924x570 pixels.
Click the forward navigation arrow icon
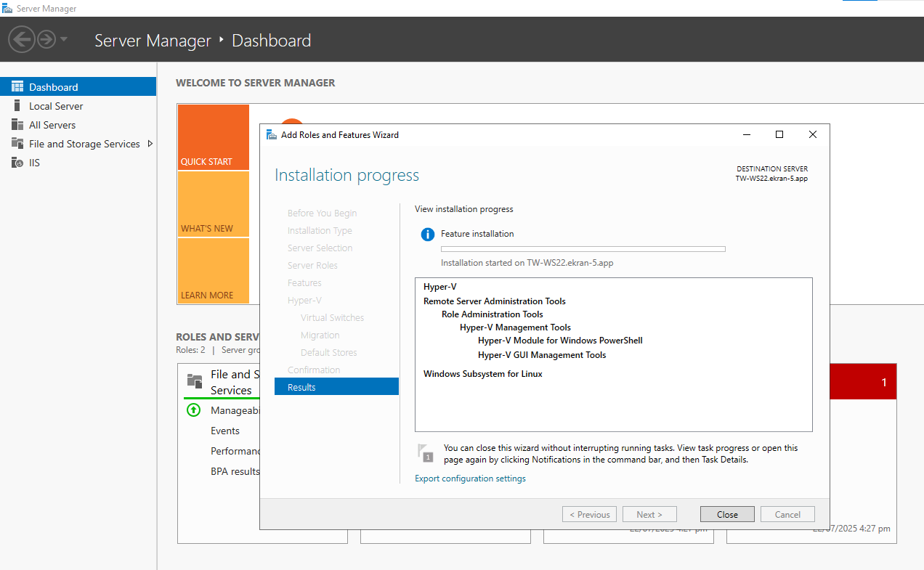pyautogui.click(x=46, y=39)
